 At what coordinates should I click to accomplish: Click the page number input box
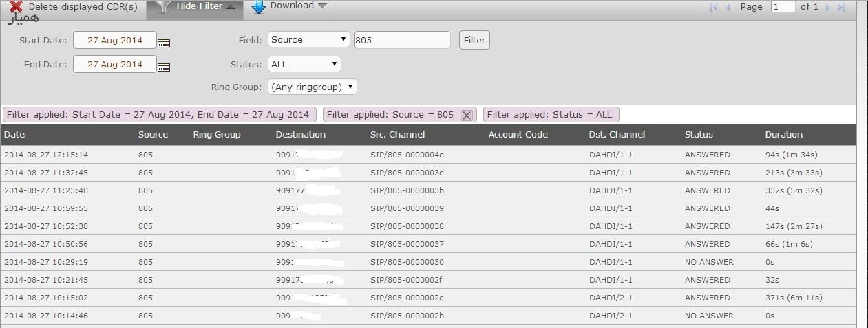click(x=783, y=7)
